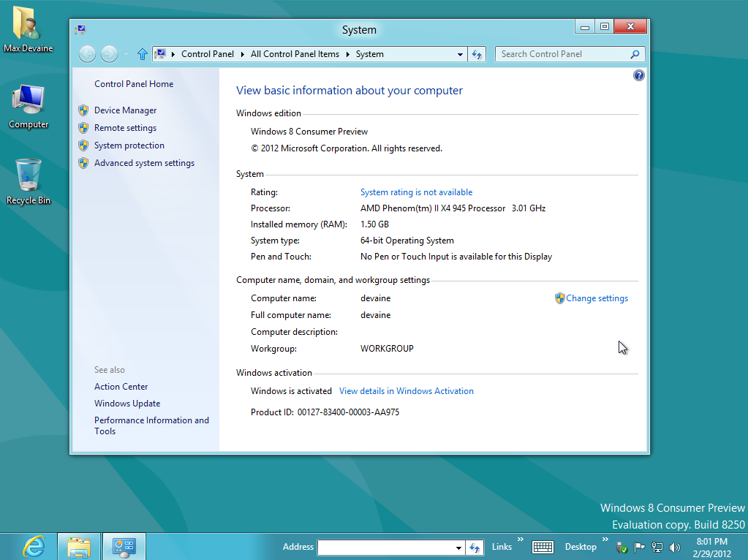Click the address bar computer icon
The image size is (748, 560).
point(161,53)
